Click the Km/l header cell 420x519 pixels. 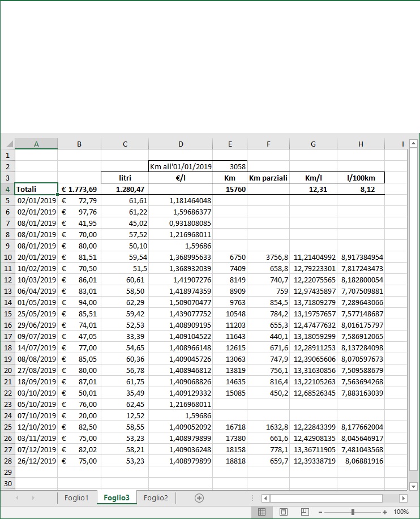coord(313,178)
